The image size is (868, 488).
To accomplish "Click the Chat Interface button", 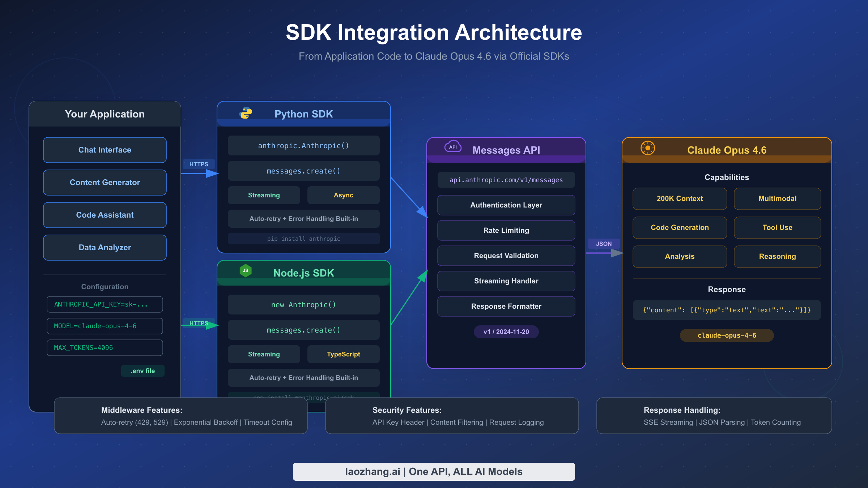I will tap(105, 150).
